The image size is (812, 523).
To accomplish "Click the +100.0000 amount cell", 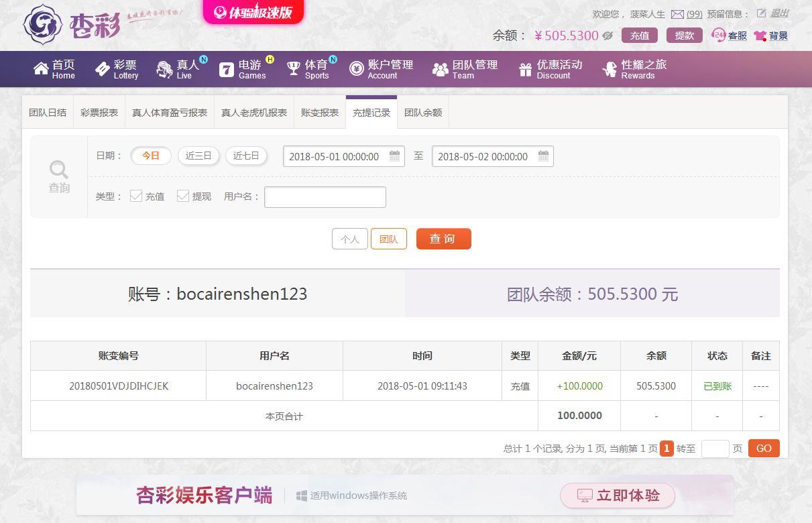I will (580, 386).
